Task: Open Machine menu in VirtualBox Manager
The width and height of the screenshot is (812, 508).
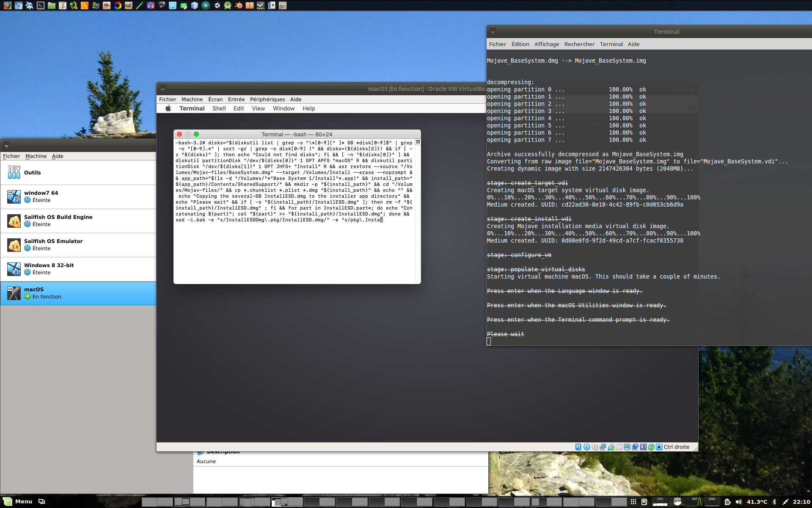Action: (36, 156)
